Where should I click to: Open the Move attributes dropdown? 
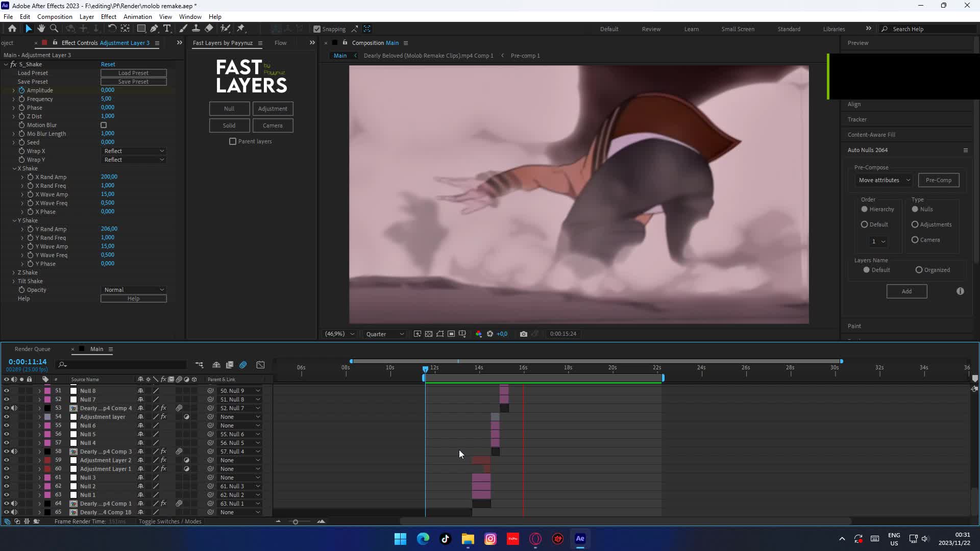coord(884,180)
